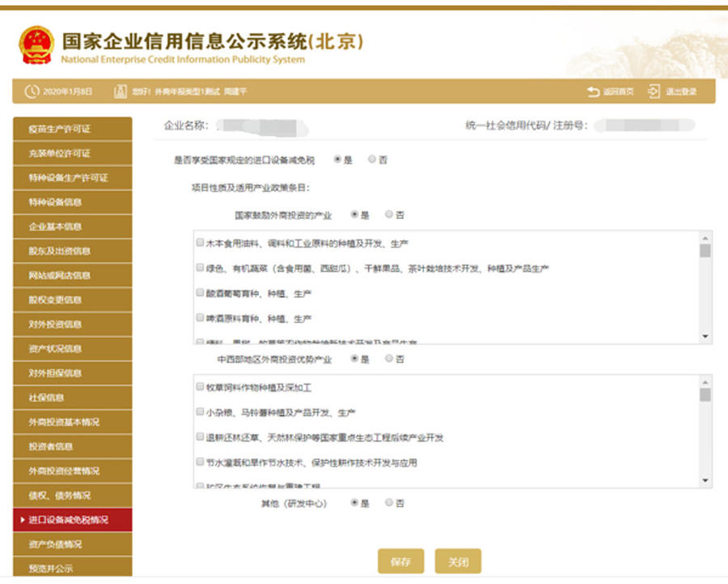Go to 股权变更信息 section
The height and width of the screenshot is (584, 728).
pos(73,300)
